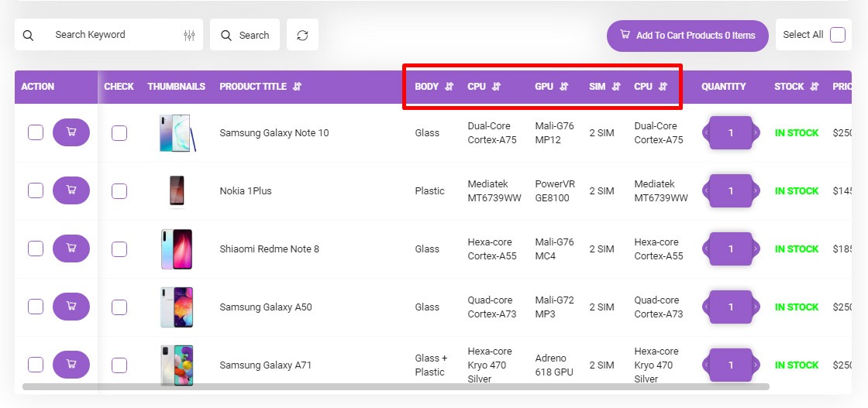Decrease quantity for Shiaomi Redme Note 8

point(706,249)
